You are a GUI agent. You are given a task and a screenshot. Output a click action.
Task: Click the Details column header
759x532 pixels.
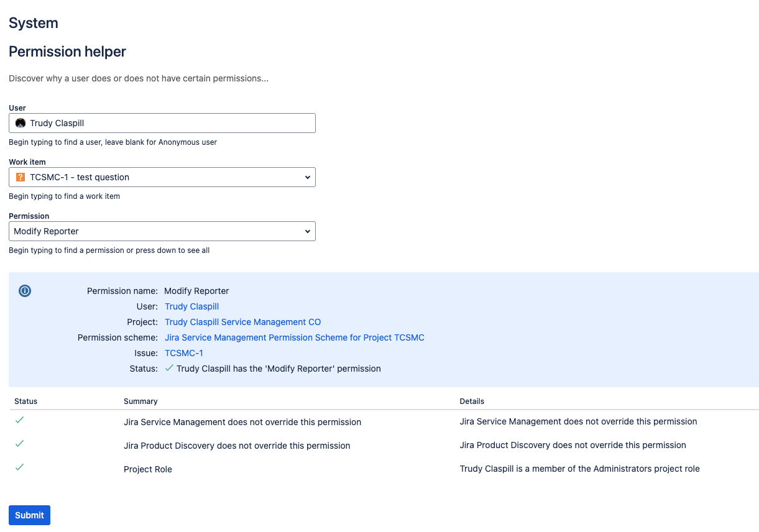click(471, 401)
